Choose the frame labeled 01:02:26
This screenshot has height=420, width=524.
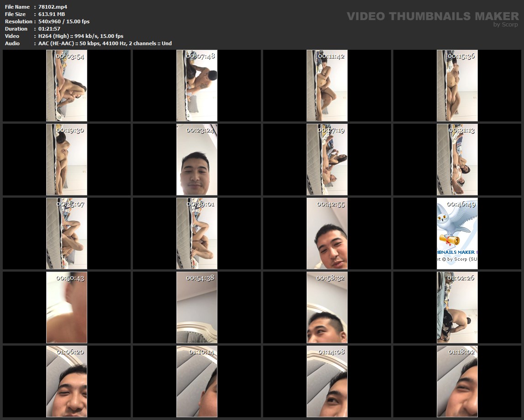pos(457,308)
